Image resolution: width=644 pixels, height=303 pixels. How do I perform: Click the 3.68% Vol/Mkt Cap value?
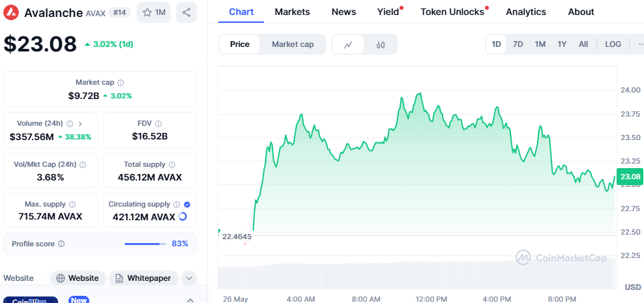point(50,177)
